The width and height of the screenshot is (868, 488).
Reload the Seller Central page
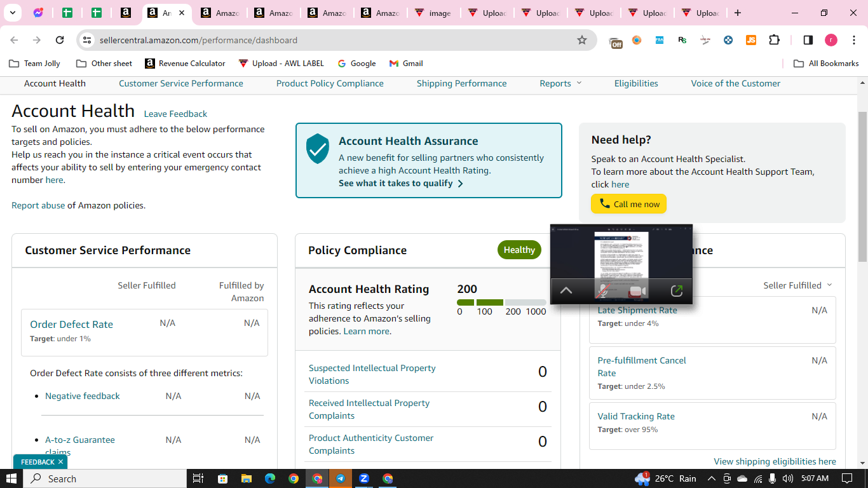point(60,40)
